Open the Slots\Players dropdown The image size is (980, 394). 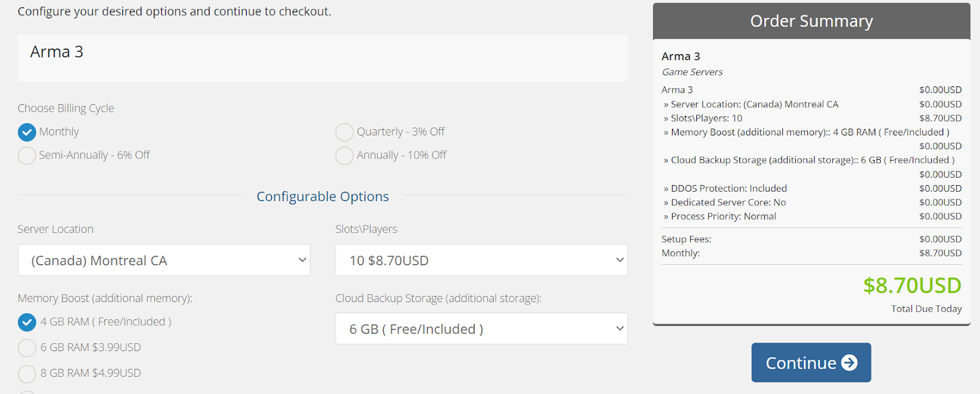[x=481, y=260]
